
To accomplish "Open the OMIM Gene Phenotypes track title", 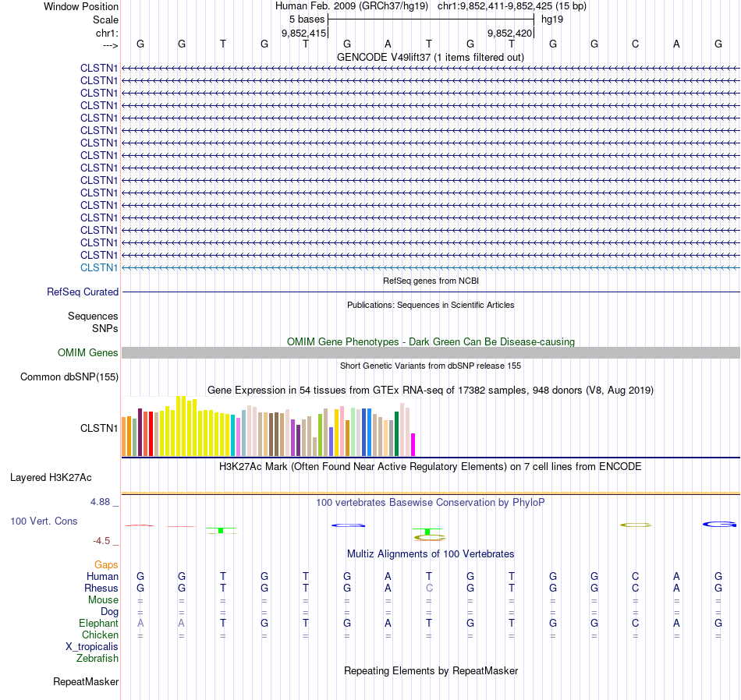I will click(x=431, y=341).
